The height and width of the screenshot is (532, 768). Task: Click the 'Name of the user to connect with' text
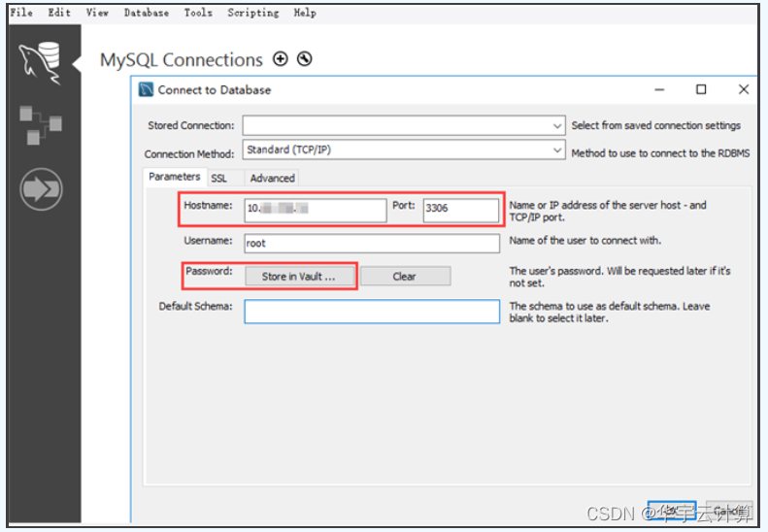584,241
